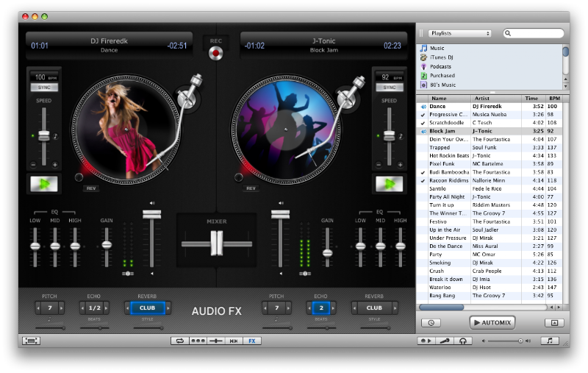Decrease left deck pitch value

38,308
